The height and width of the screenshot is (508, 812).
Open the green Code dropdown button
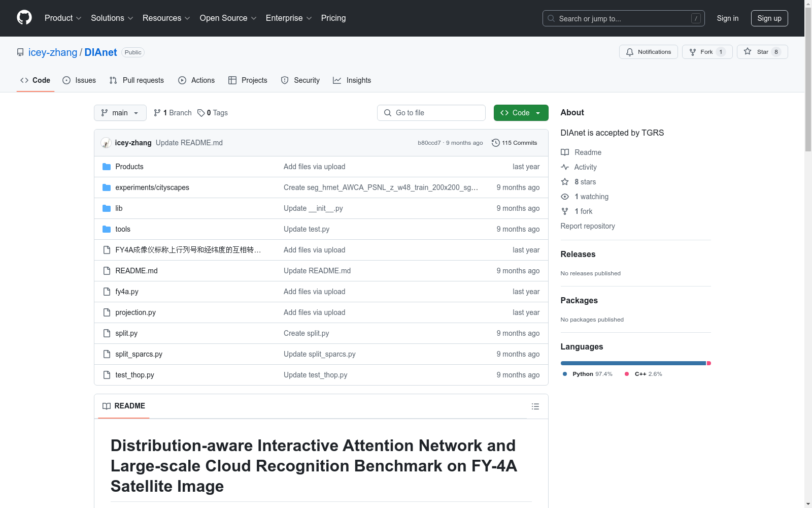coord(521,113)
